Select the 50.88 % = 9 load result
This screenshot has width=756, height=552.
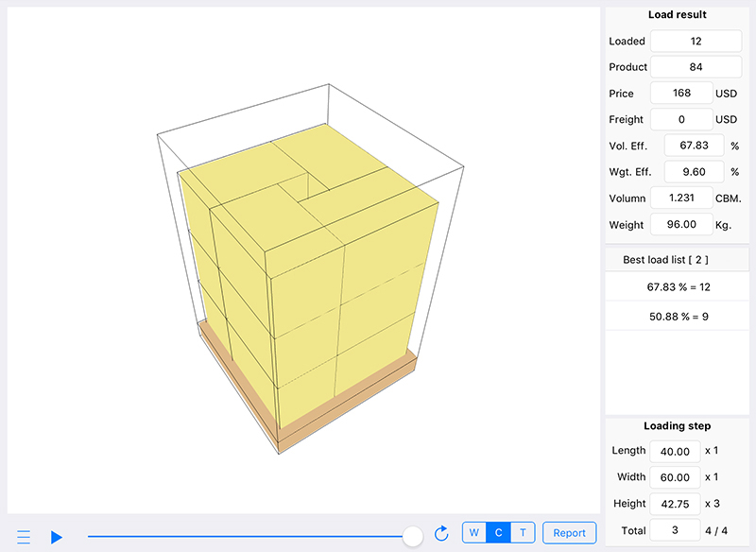point(679,316)
